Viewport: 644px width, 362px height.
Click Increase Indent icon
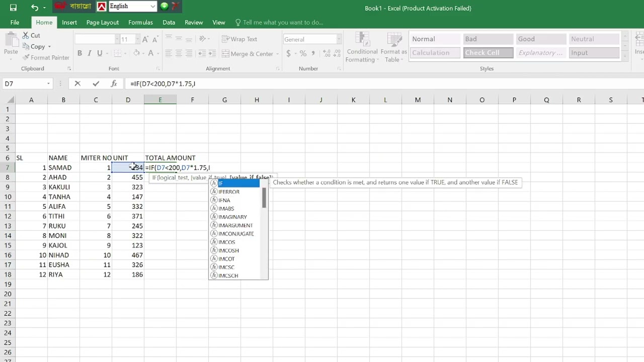(212, 54)
